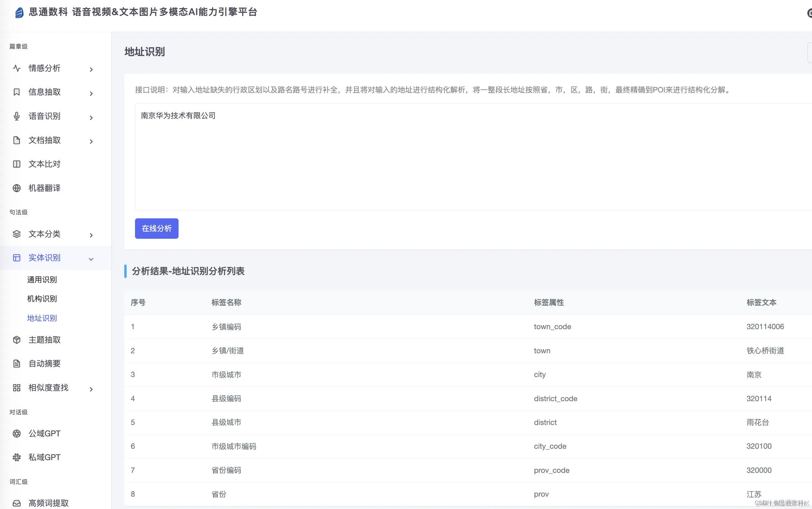Open the 通用识别 submenu item
Image resolution: width=812 pixels, height=509 pixels.
pyautogui.click(x=42, y=280)
